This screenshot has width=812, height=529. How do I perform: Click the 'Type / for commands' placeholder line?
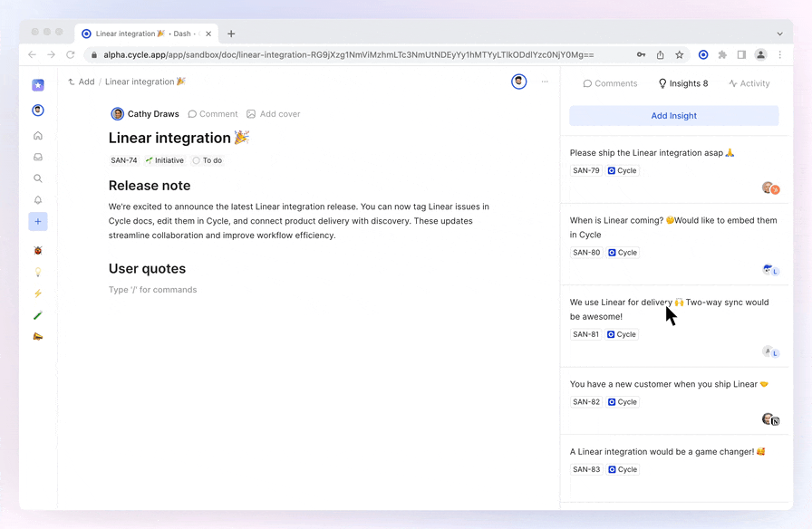click(153, 290)
